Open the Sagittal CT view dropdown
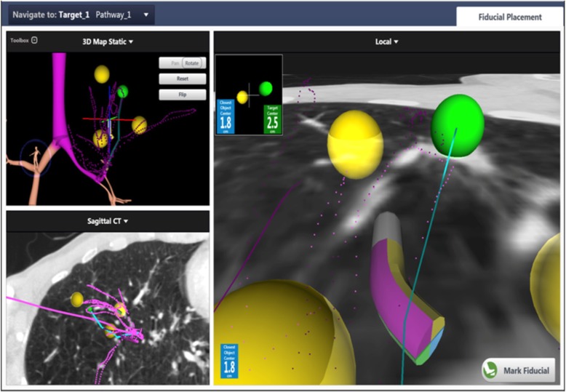The height and width of the screenshot is (392, 566). (x=108, y=220)
